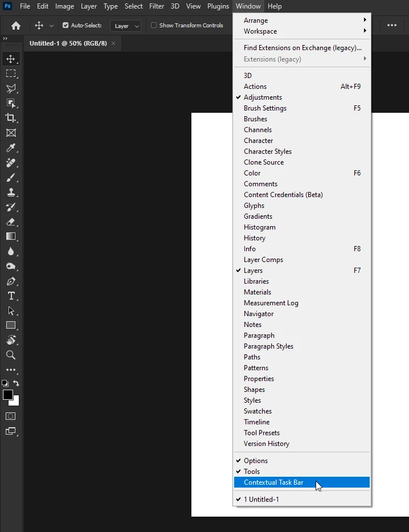Click the Photoshop Ps logo
409x532 pixels.
point(7,6)
